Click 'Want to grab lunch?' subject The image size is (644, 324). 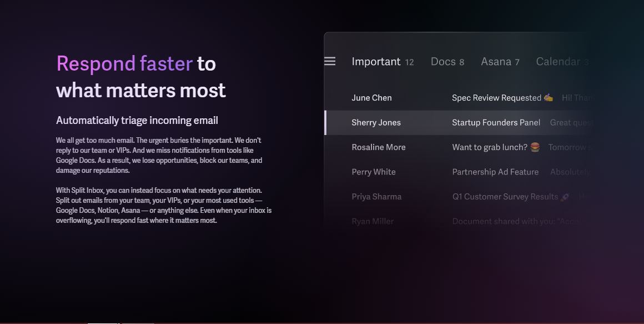(x=490, y=147)
